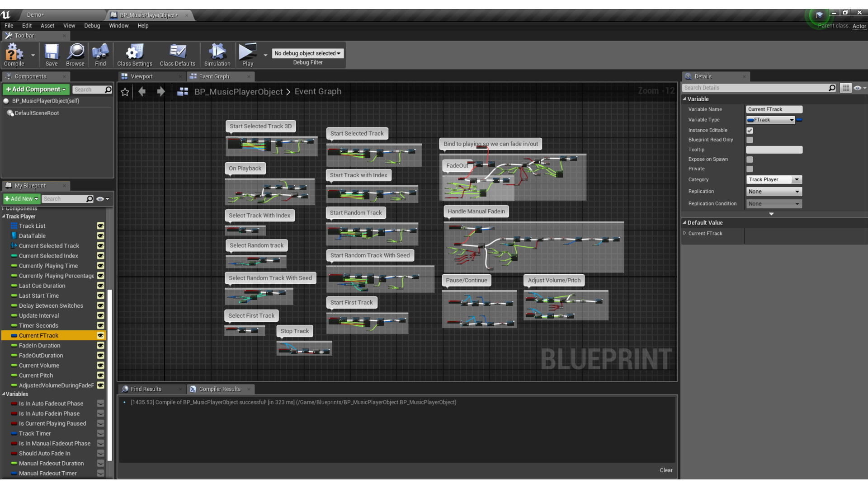This screenshot has width=868, height=488.
Task: Switch to the Viewport tab
Action: pos(141,76)
